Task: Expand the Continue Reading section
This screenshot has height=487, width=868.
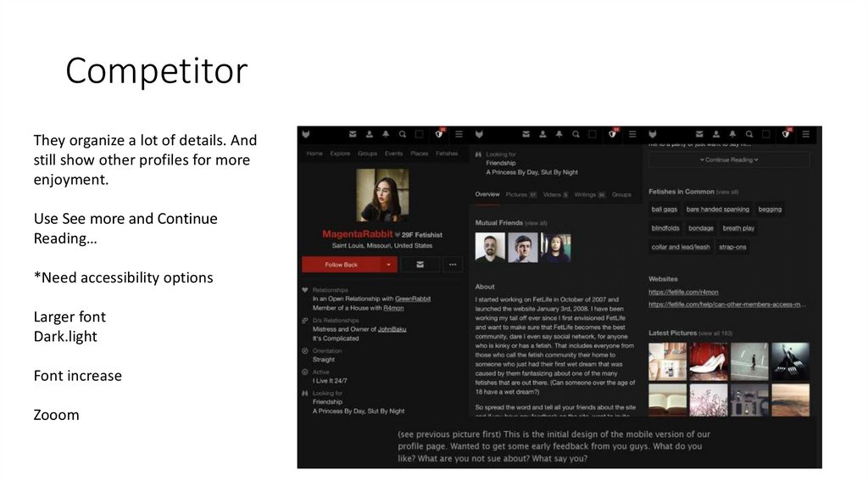Action: click(x=728, y=160)
